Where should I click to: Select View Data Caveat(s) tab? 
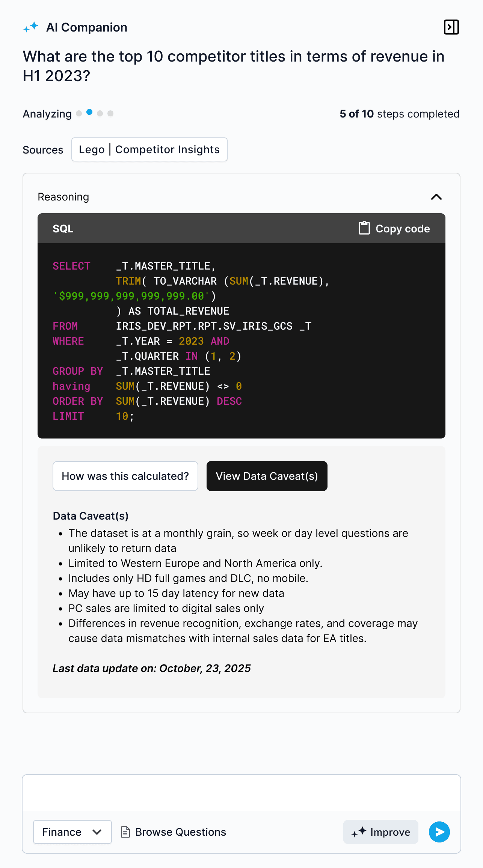[x=267, y=476]
